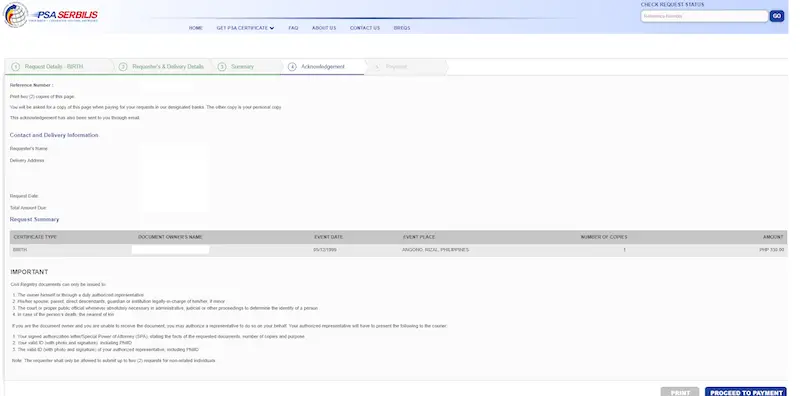The height and width of the screenshot is (396, 800).
Task: Click the Amount column header
Action: point(773,237)
